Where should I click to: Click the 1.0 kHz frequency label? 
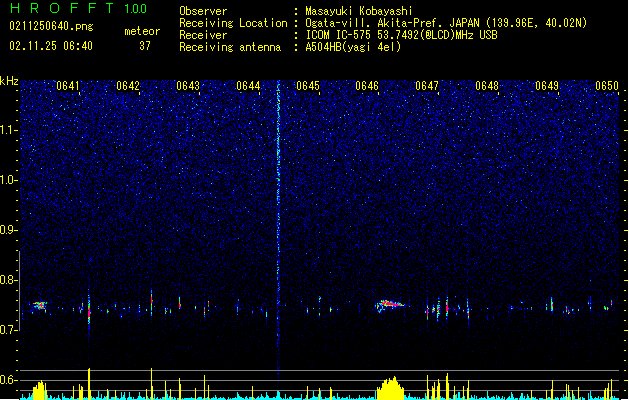click(x=9, y=180)
